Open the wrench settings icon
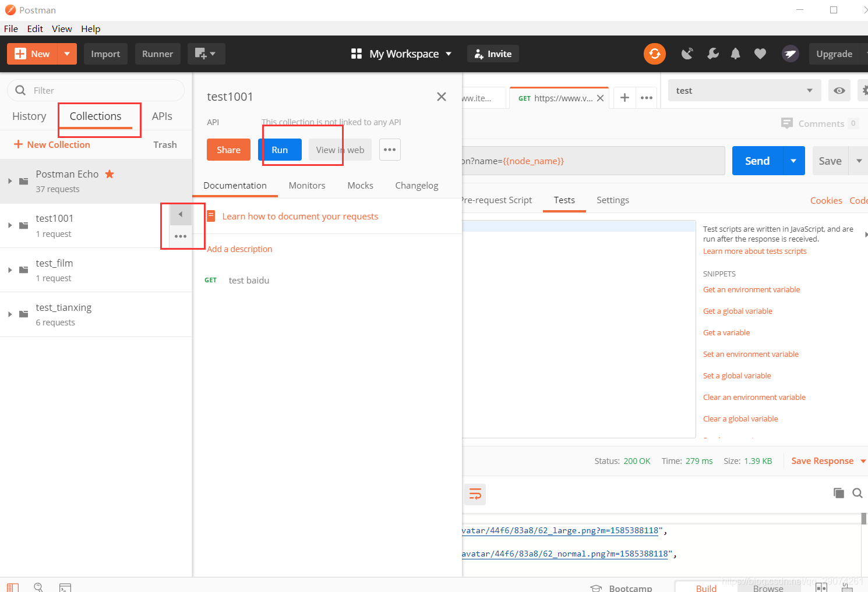 coord(712,54)
